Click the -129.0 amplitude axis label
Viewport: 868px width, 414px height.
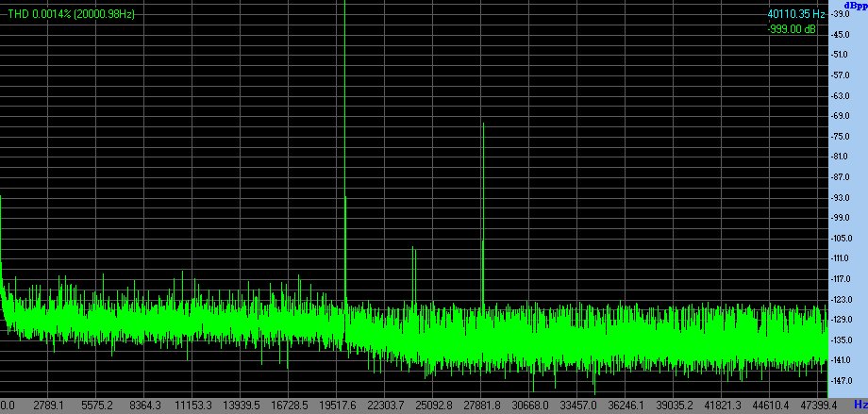click(x=843, y=320)
